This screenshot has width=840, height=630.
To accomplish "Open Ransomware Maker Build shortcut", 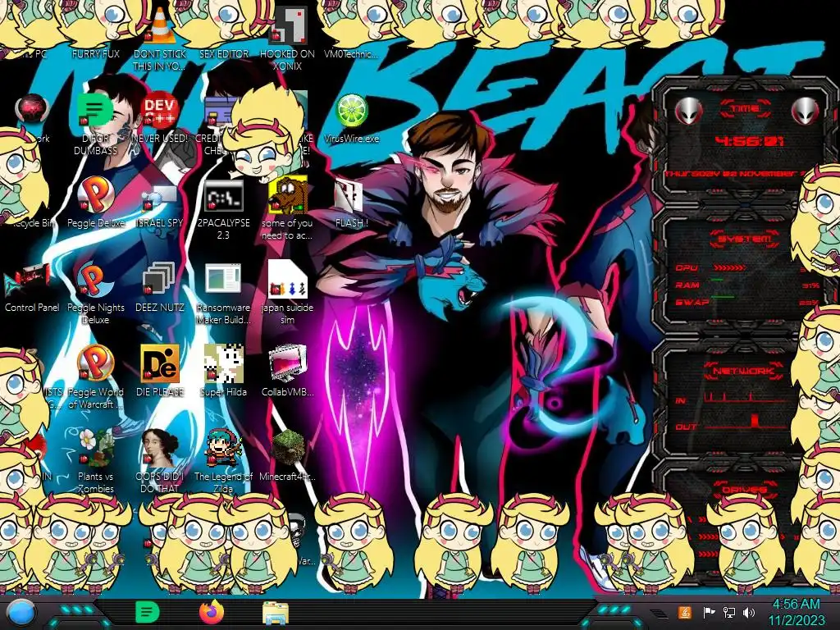I will (223, 280).
